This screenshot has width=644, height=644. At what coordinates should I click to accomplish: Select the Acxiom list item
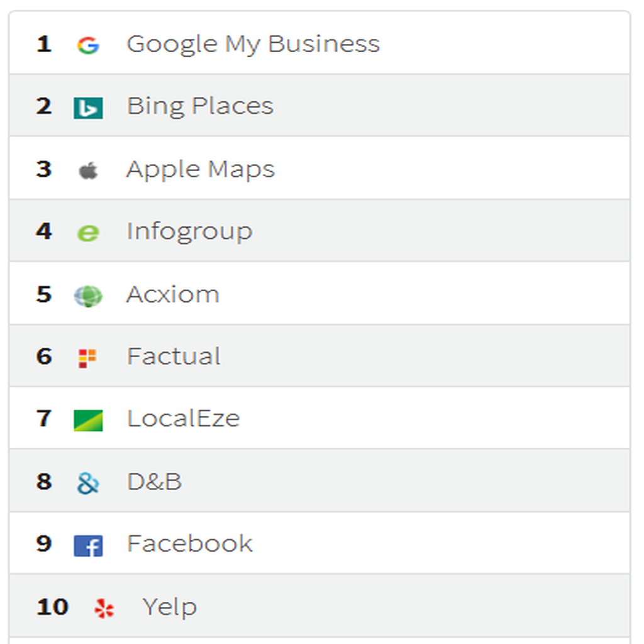[172, 294]
